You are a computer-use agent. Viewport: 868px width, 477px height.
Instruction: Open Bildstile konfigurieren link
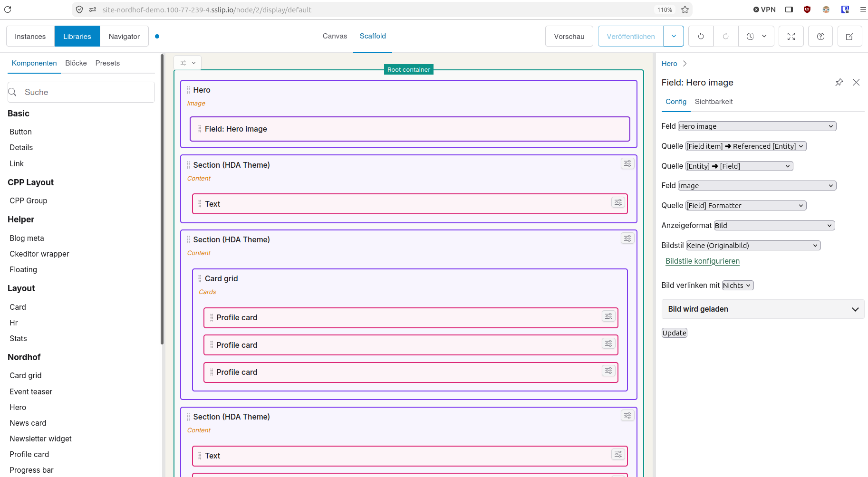coord(703,261)
